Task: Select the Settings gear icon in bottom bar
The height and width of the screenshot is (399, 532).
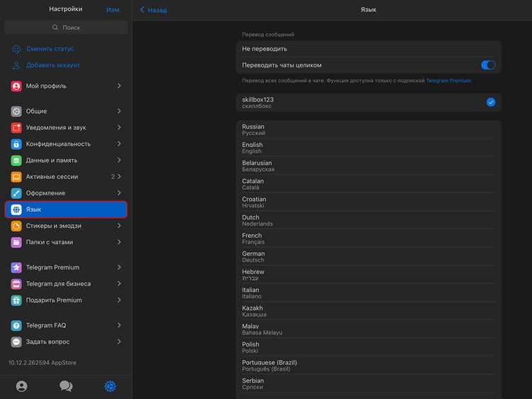Action: coord(110,386)
